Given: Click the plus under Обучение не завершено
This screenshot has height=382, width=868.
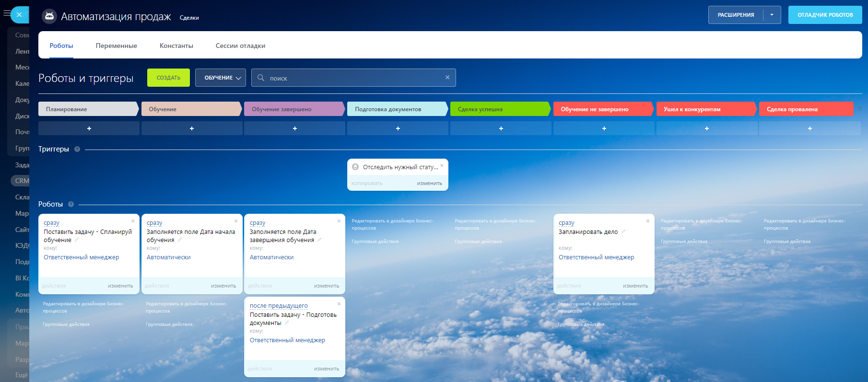Looking at the screenshot, I should [x=604, y=128].
